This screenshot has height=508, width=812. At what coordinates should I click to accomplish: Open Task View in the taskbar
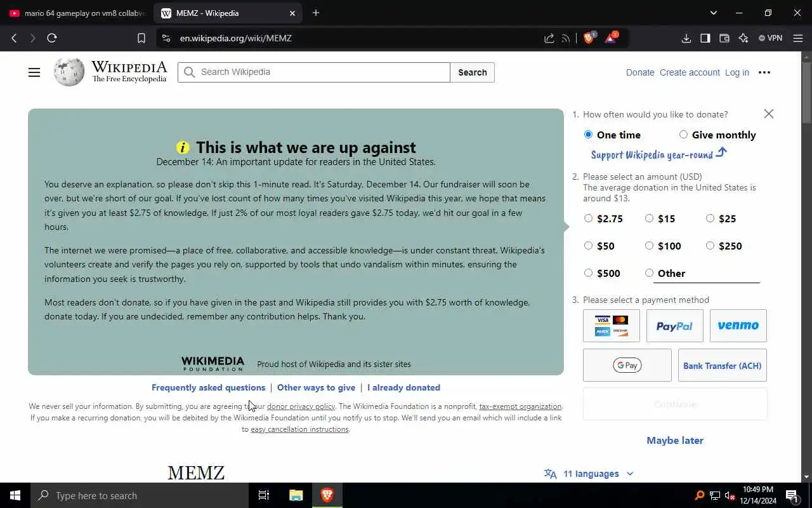pos(264,495)
